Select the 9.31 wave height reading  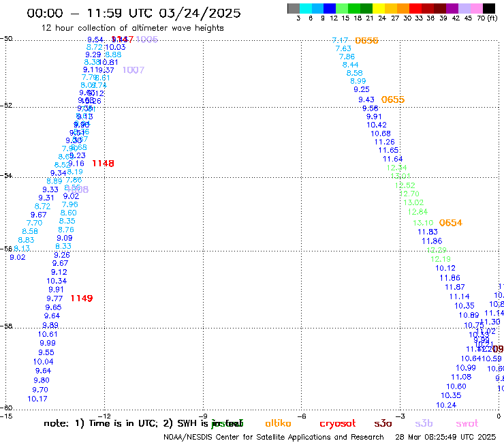(46, 198)
